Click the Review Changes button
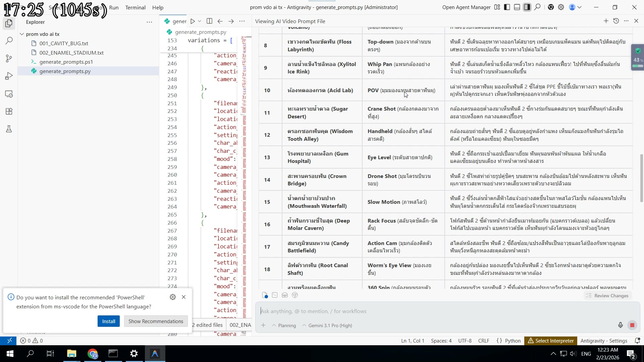This screenshot has height=362, width=644. [x=607, y=295]
